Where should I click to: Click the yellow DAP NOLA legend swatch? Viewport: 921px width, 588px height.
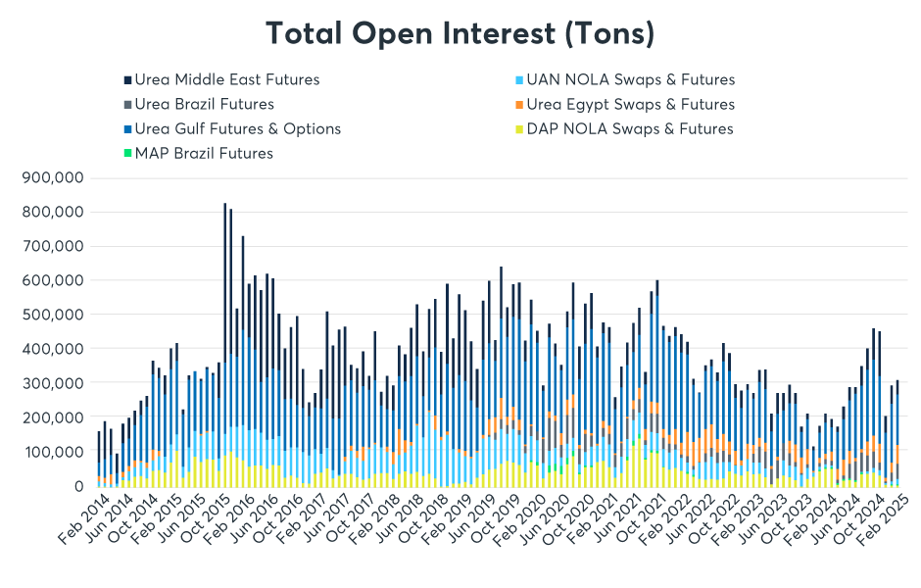click(518, 129)
